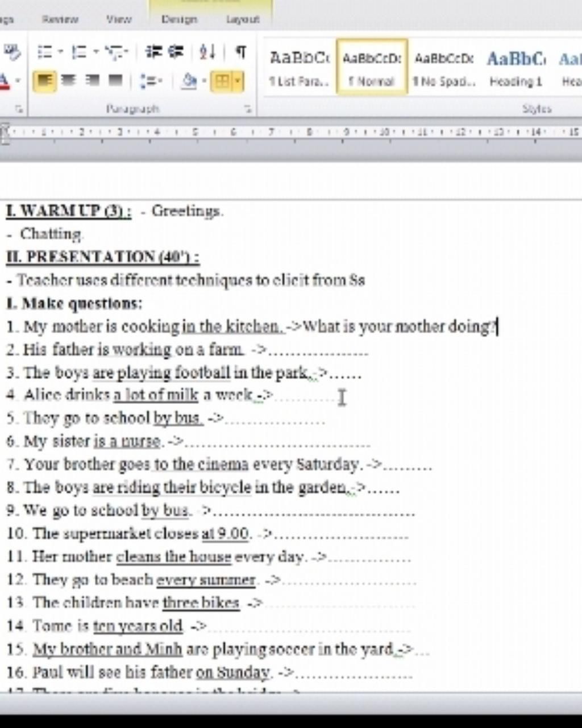Toggle Align Text Left
The width and height of the screenshot is (582, 728).
click(44, 81)
